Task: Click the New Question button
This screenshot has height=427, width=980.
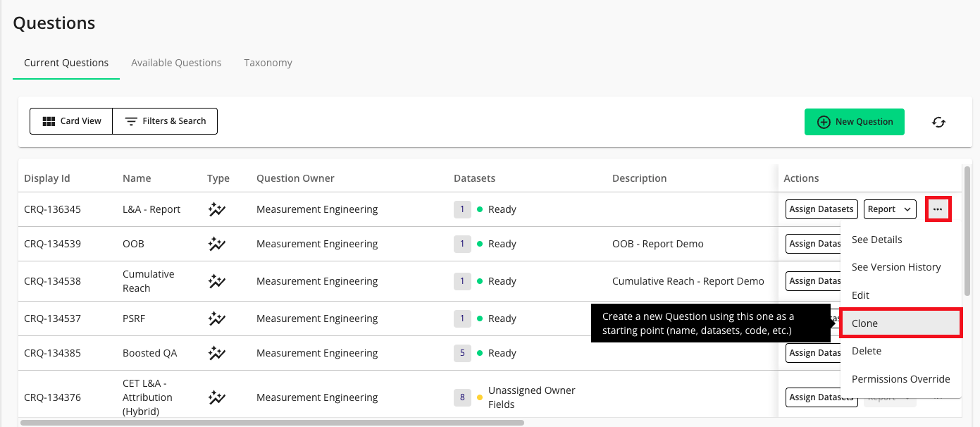Action: (x=854, y=122)
